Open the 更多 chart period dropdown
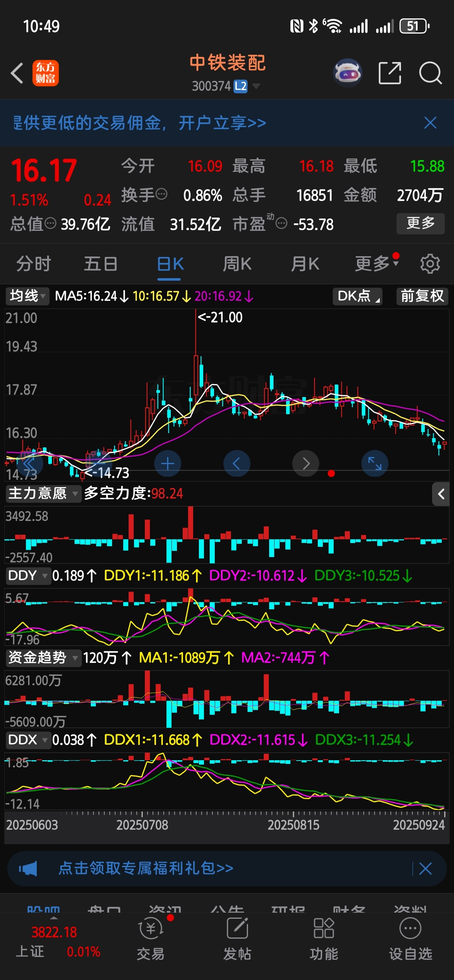The image size is (454, 980). coord(377,263)
